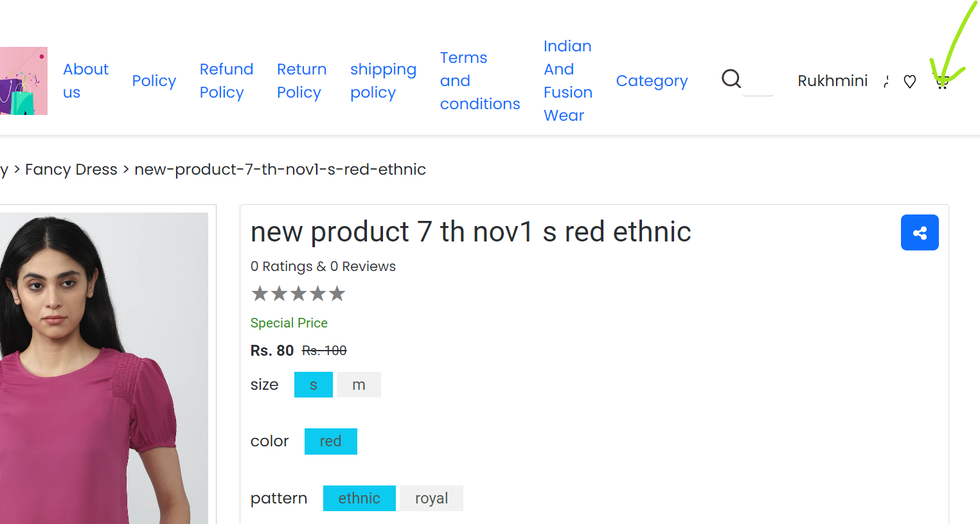Select size s option
Viewport: 980px width, 524px height.
point(314,385)
